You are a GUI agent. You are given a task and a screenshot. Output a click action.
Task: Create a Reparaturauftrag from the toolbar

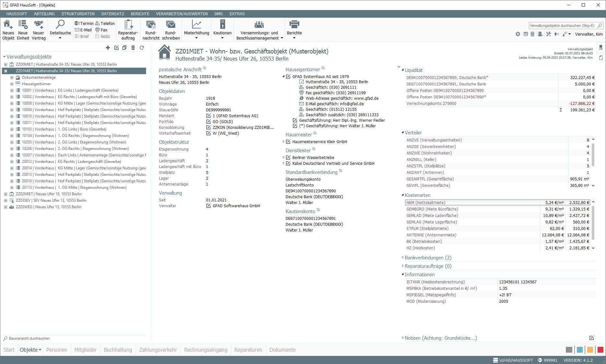click(x=128, y=25)
